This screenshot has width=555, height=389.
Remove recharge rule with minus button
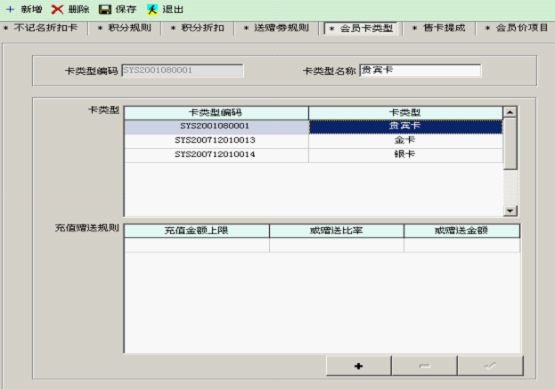424,366
